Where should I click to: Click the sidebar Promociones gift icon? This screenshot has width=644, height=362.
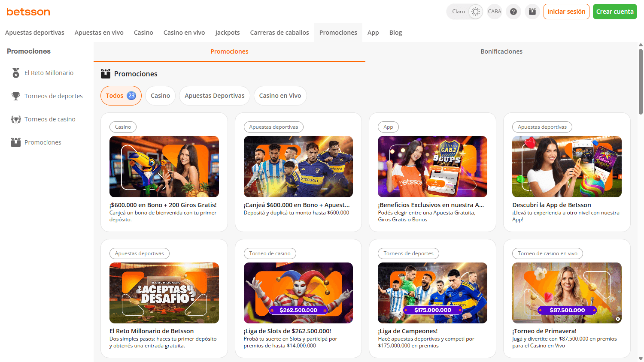tap(16, 142)
